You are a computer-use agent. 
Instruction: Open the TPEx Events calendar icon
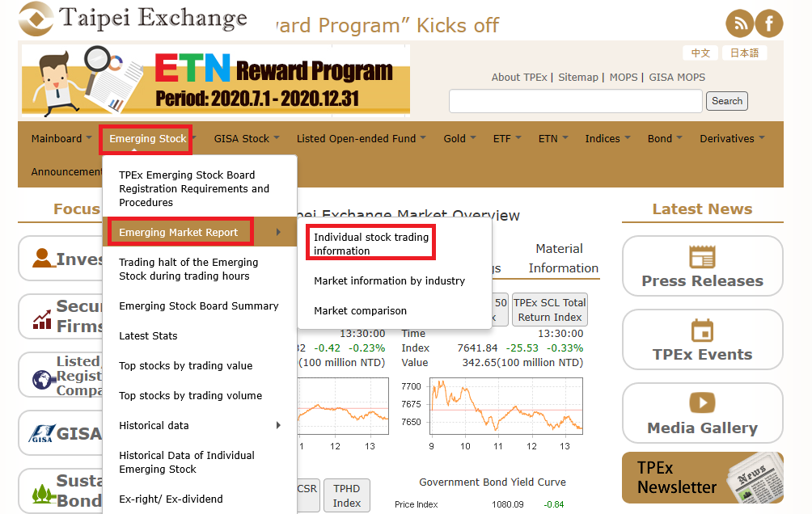coord(702,331)
